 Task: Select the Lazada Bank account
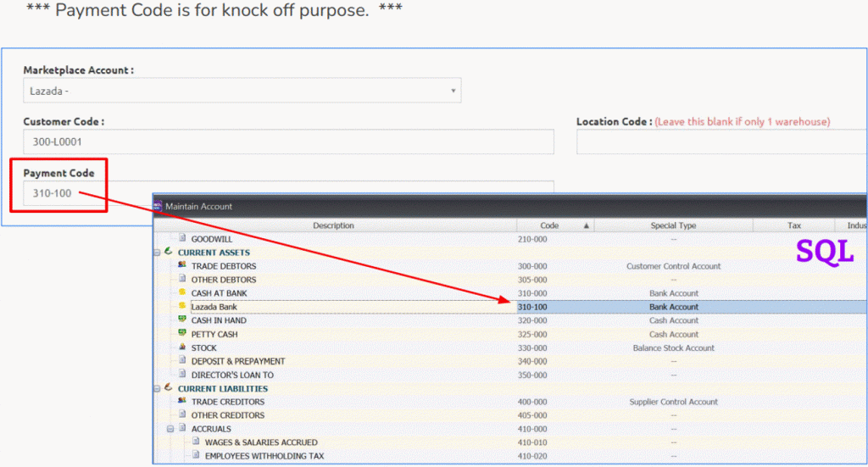pos(214,307)
